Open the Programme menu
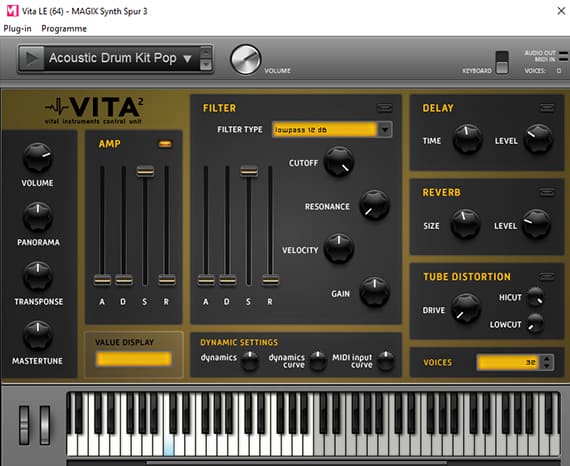Viewport: 570px width, 466px height. click(64, 29)
